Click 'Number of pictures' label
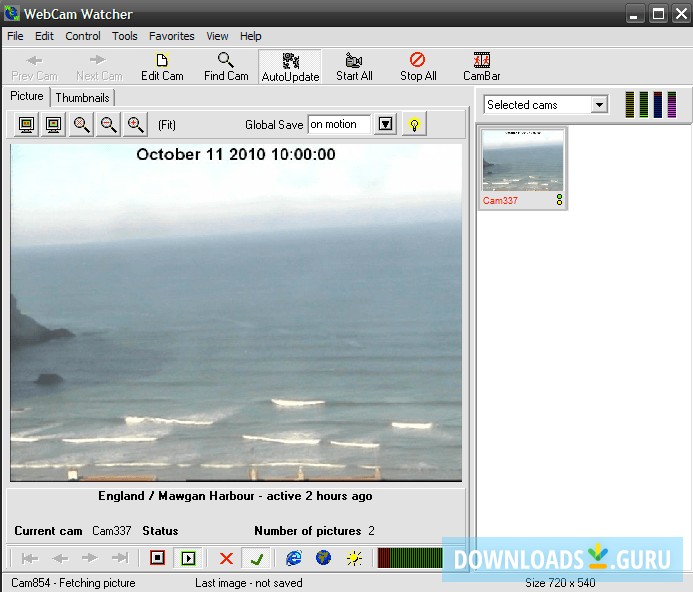This screenshot has width=693, height=592. coord(308,531)
